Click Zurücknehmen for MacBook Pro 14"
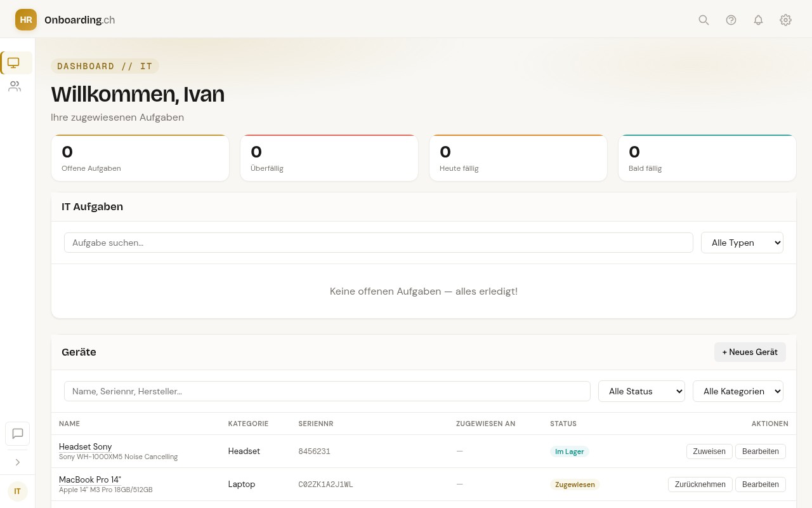Viewport: 812px width, 508px height. click(x=700, y=485)
